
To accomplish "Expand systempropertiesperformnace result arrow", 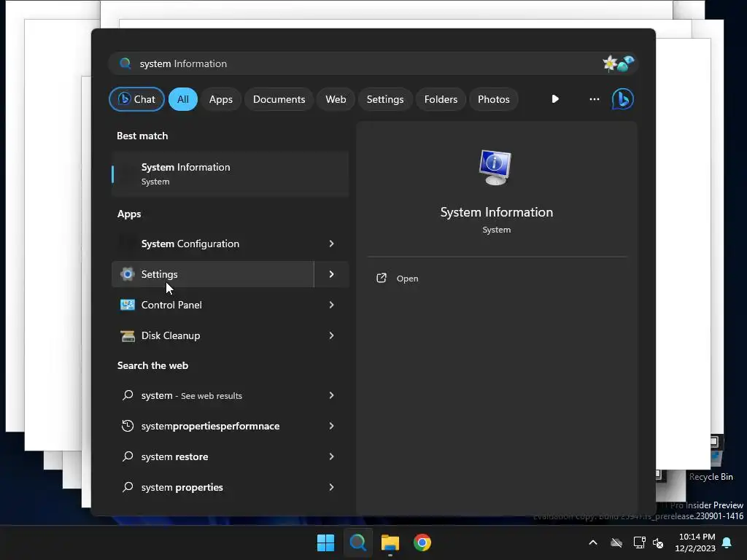I will coord(332,426).
